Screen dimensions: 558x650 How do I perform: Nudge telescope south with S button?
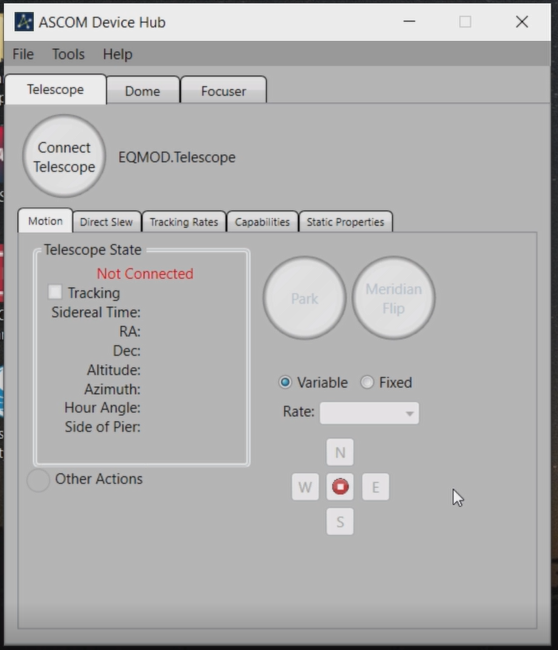[x=340, y=521]
